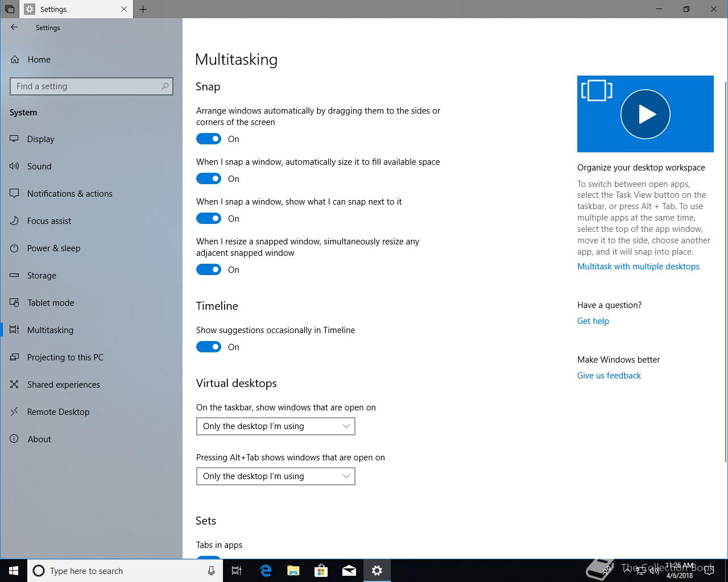Viewport: 728px width, 582px height.
Task: Click the Shared experiences icon
Action: [15, 384]
